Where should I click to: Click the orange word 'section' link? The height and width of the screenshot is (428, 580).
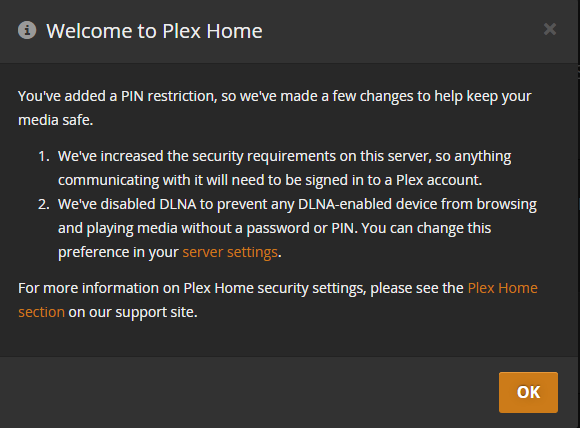(41, 312)
